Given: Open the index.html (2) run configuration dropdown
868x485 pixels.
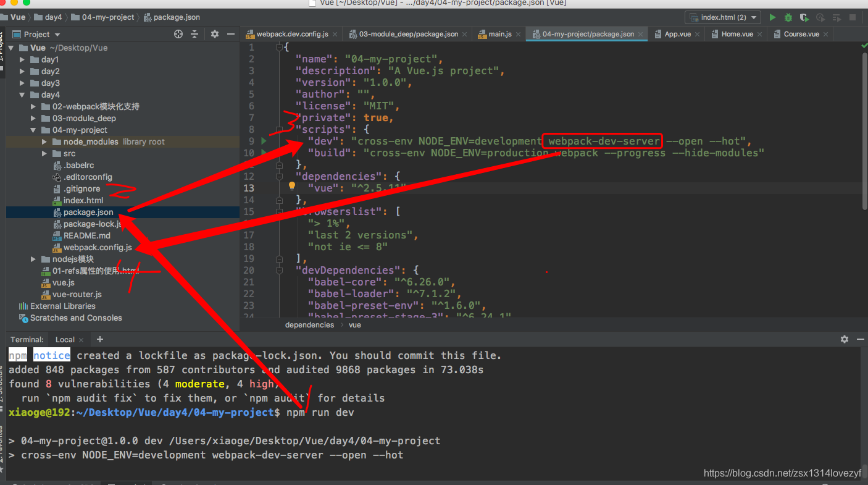Looking at the screenshot, I should [x=722, y=18].
